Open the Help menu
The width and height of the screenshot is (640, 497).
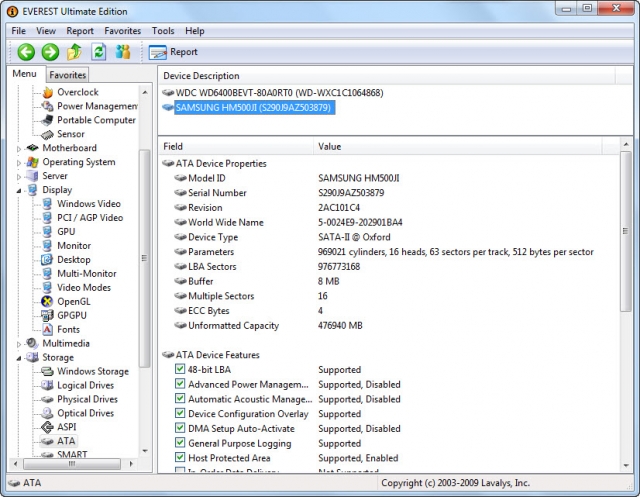tap(195, 31)
